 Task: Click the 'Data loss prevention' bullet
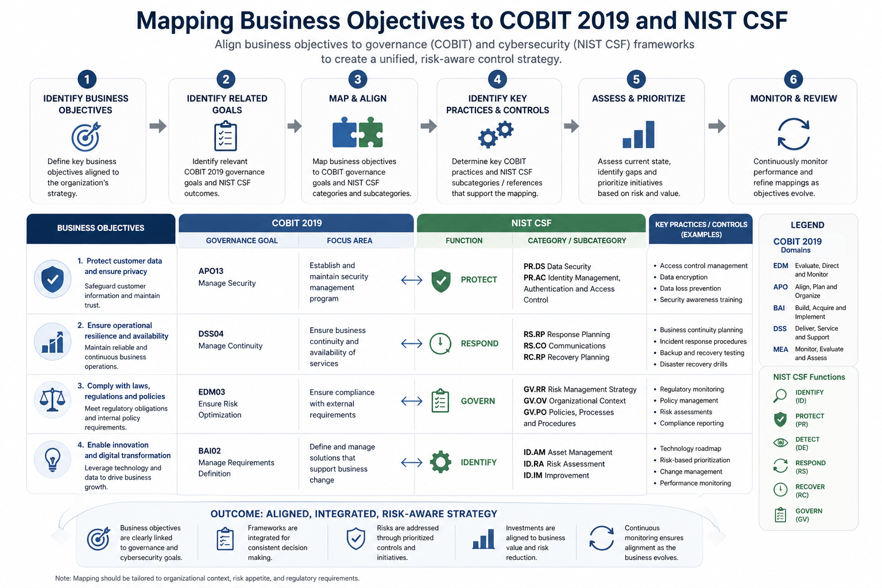[x=687, y=288]
